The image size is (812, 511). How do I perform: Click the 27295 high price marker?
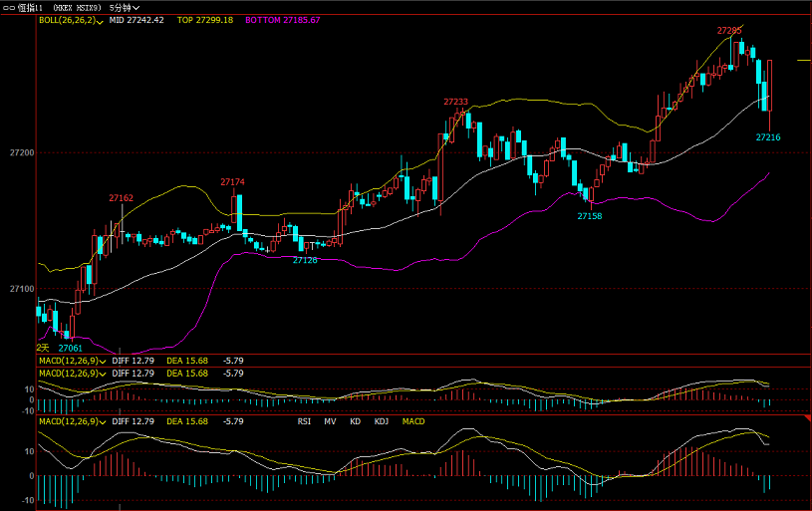[x=729, y=31]
